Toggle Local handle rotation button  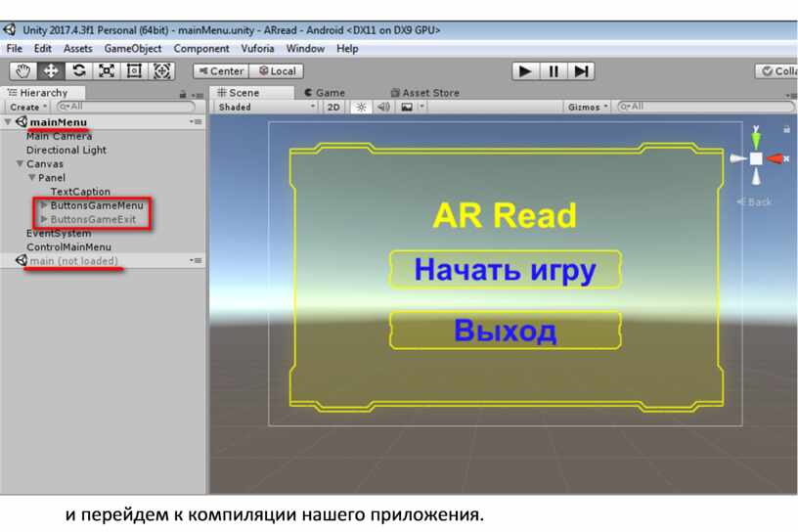point(277,71)
